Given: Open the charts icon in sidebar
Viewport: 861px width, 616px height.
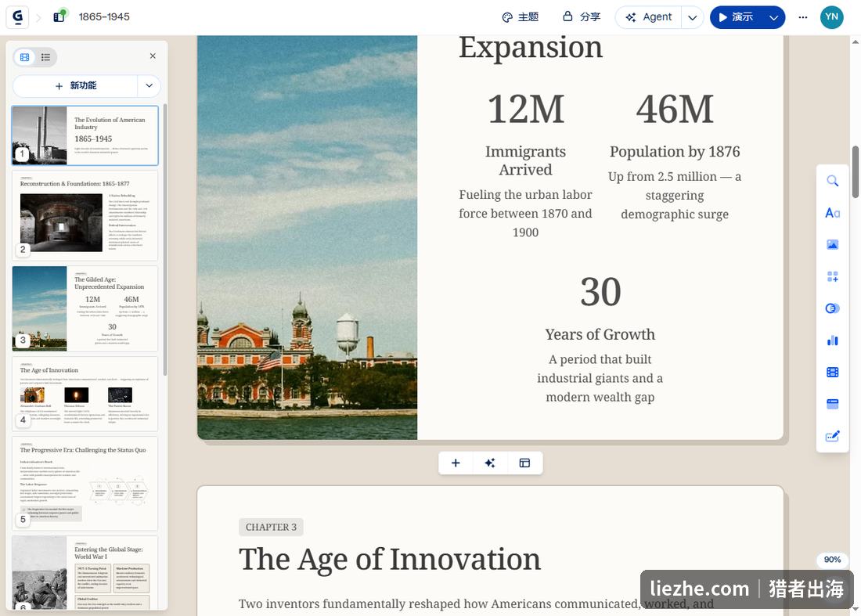Looking at the screenshot, I should [833, 340].
